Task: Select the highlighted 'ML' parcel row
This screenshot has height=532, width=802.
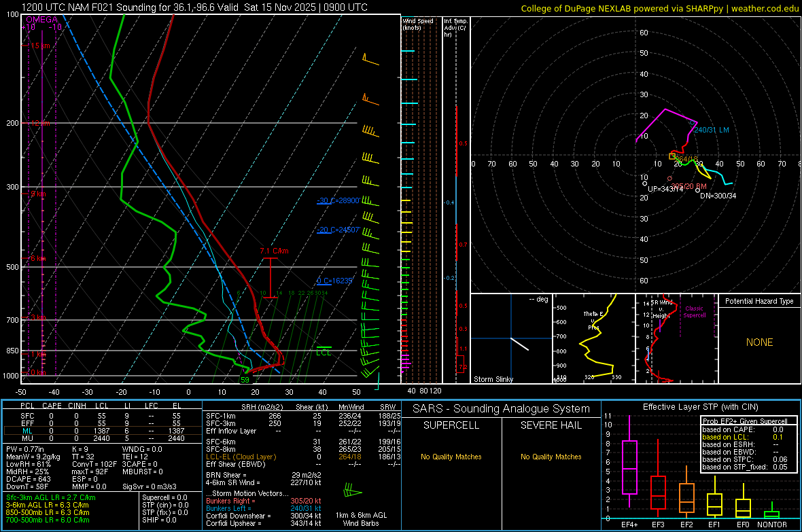Action: [101, 431]
